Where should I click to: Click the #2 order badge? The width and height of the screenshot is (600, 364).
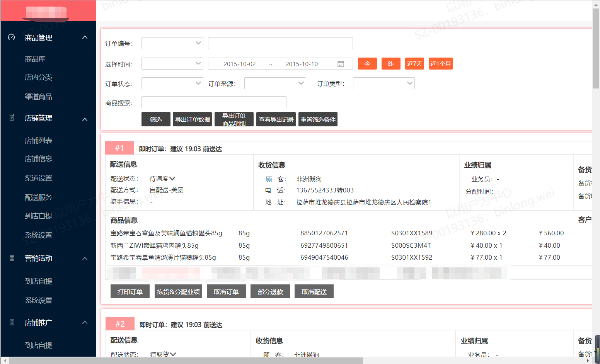point(120,324)
